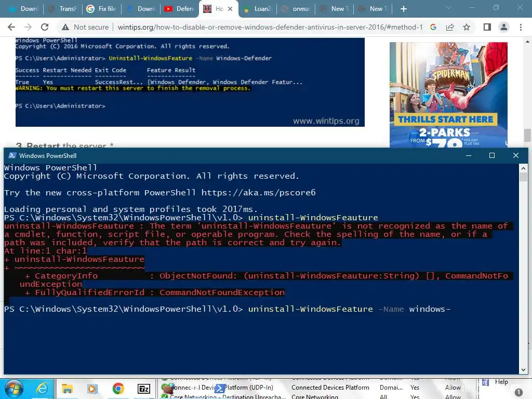
Task: Click the PowerShell scrollbar thumb
Action: click(523, 177)
